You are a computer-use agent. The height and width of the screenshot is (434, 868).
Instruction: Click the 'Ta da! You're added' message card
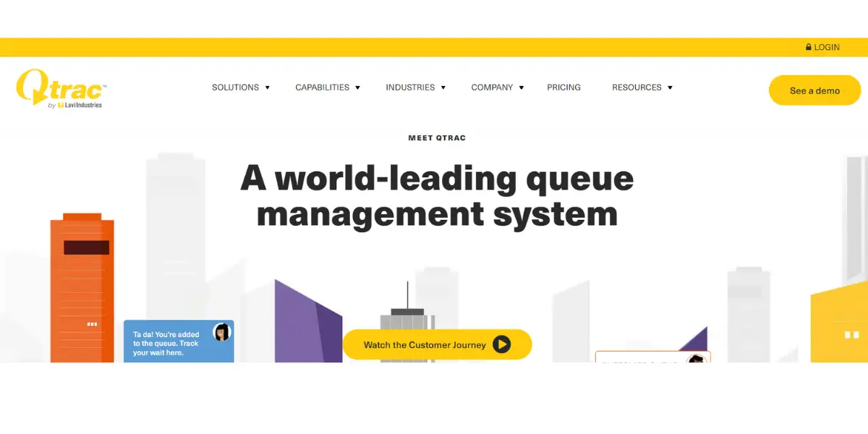pyautogui.click(x=179, y=341)
